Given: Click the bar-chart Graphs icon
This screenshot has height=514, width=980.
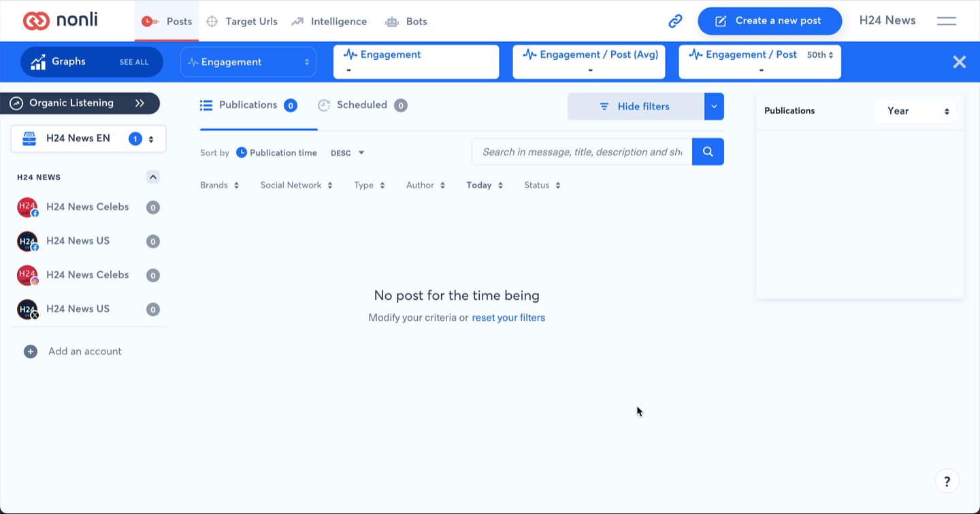Looking at the screenshot, I should click(38, 62).
